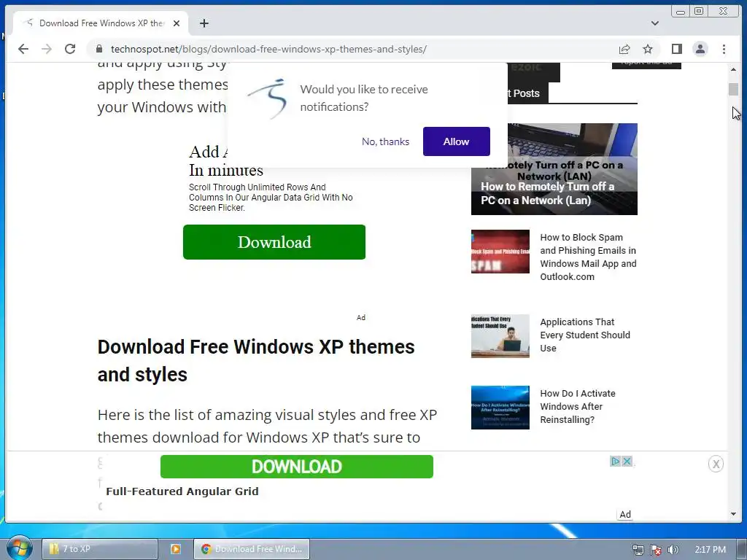Open the Chrome side panel
This screenshot has height=560, width=747.
click(676, 49)
